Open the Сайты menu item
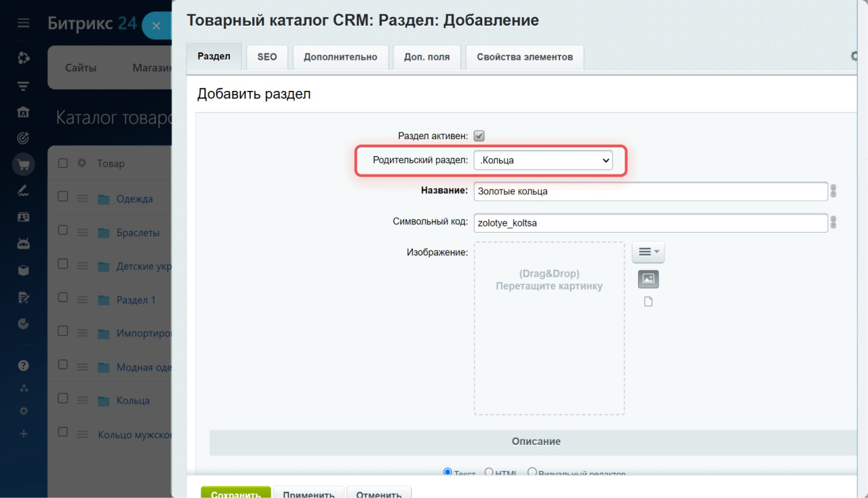This screenshot has width=868, height=498. (81, 68)
